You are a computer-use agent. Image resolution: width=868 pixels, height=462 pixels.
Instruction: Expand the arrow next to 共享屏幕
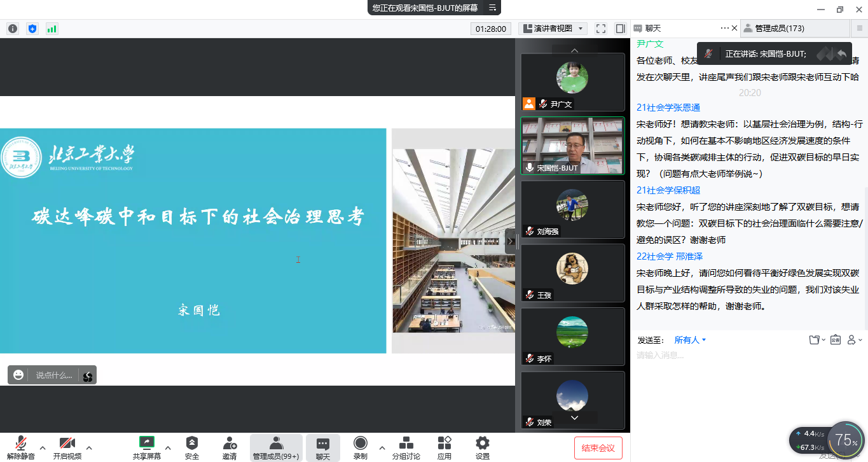click(168, 447)
